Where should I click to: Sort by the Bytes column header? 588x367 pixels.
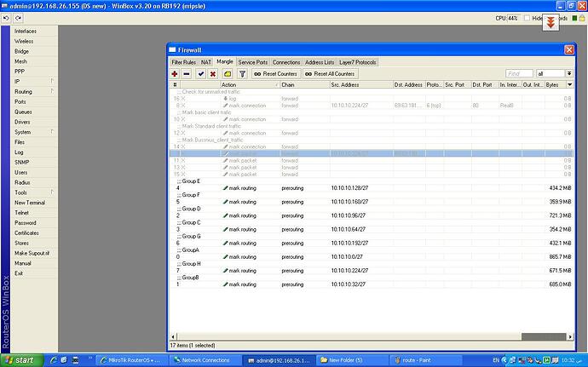(555, 84)
